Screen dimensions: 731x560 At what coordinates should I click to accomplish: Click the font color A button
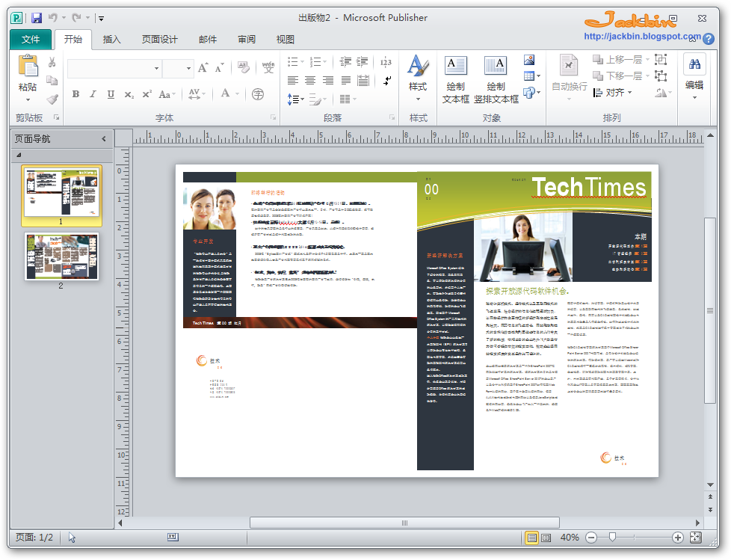[226, 93]
